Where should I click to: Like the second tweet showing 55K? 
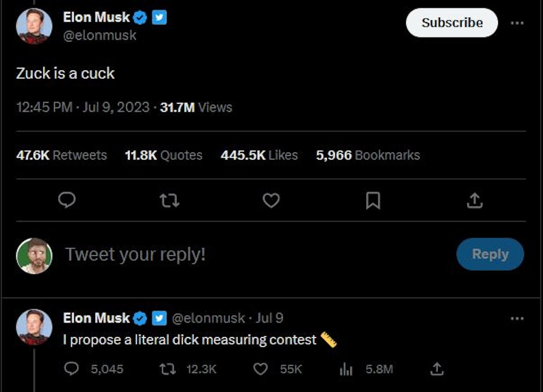[260, 369]
